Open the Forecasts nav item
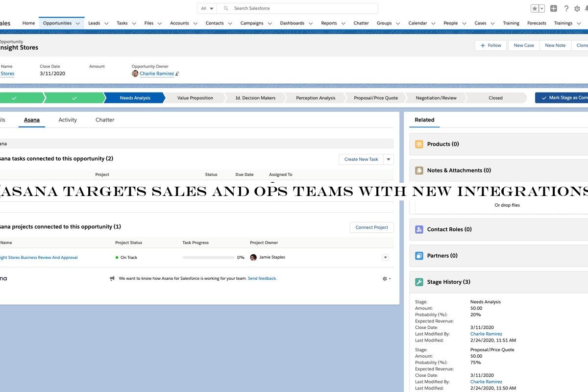This screenshot has height=392, width=588. click(537, 23)
